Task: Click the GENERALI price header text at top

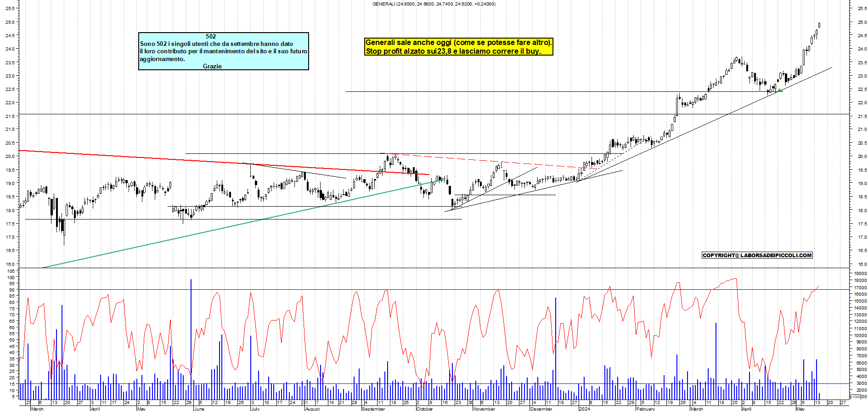Action: coord(434,4)
